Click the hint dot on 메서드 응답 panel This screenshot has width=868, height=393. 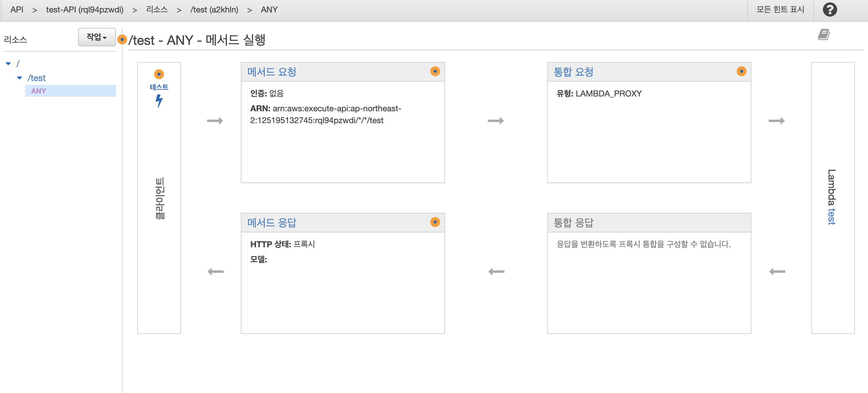tap(435, 222)
